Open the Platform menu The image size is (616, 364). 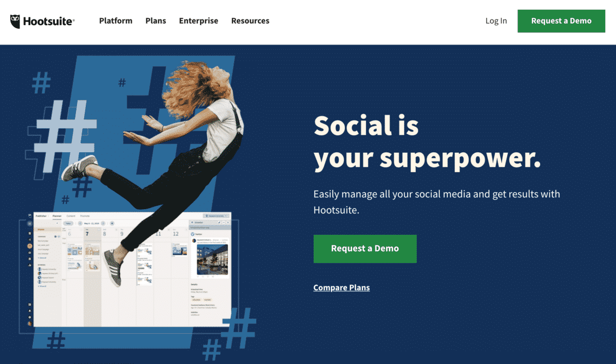(115, 21)
